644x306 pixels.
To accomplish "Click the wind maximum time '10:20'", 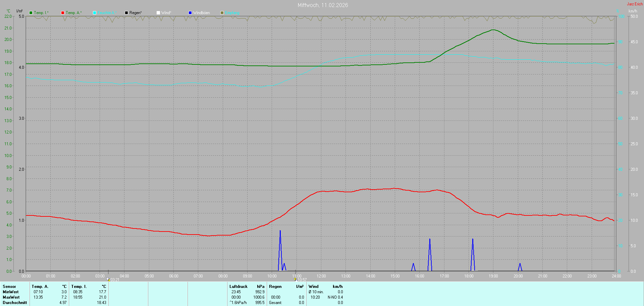I will [x=315, y=297].
